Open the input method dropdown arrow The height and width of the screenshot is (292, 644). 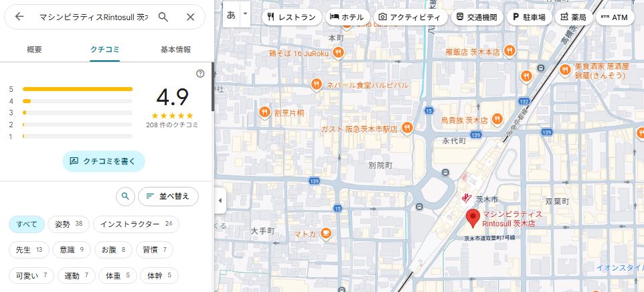tap(246, 13)
